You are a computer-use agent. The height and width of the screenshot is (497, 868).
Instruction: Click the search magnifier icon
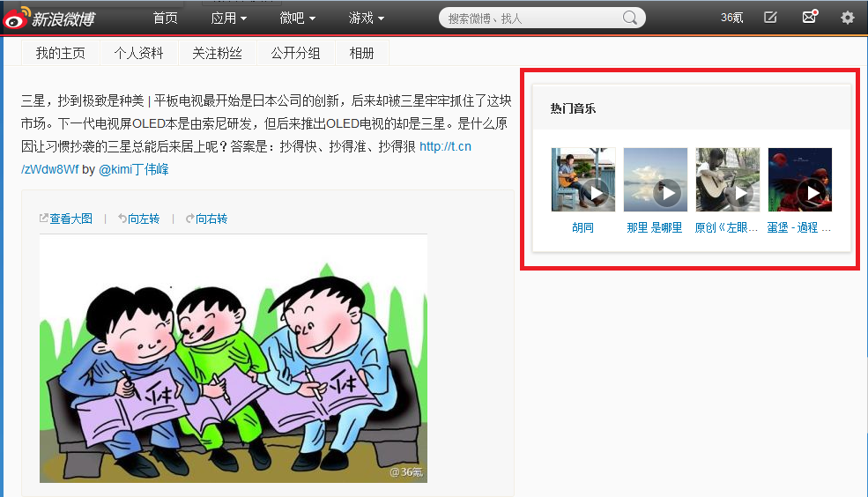pyautogui.click(x=630, y=18)
